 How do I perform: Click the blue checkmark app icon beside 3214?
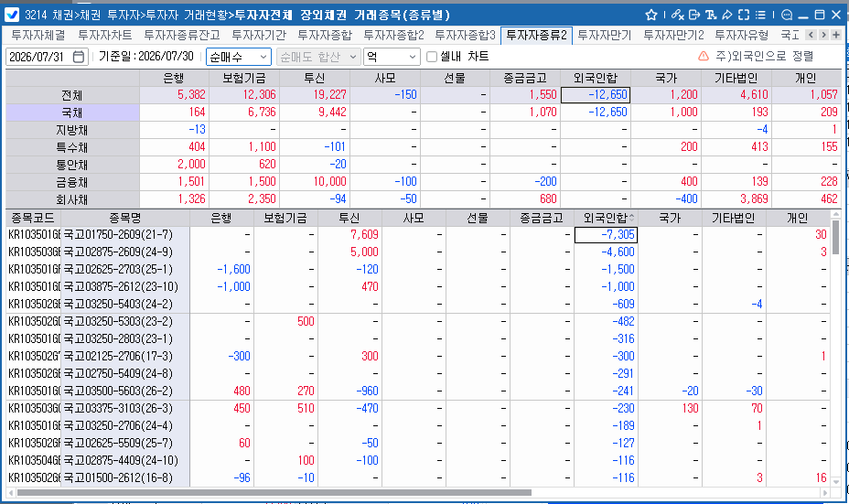click(x=11, y=15)
